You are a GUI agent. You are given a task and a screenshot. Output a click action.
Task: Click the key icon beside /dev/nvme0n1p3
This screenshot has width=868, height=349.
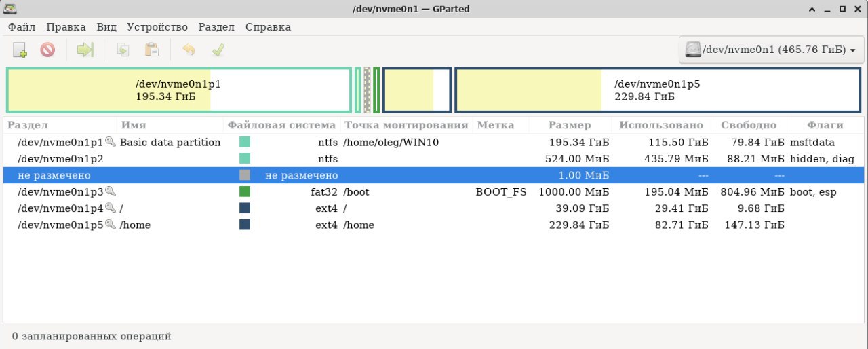[111, 191]
